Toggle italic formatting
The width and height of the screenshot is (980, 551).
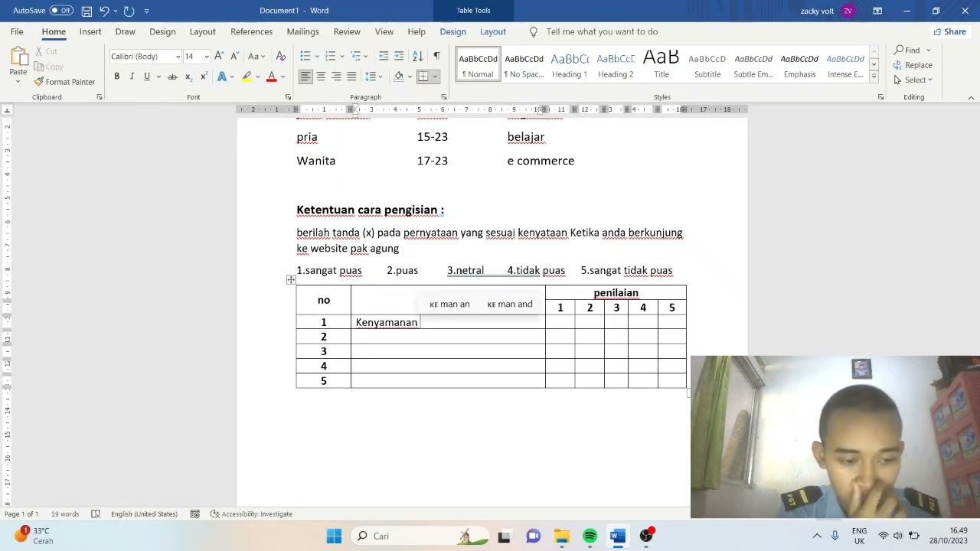coord(132,77)
